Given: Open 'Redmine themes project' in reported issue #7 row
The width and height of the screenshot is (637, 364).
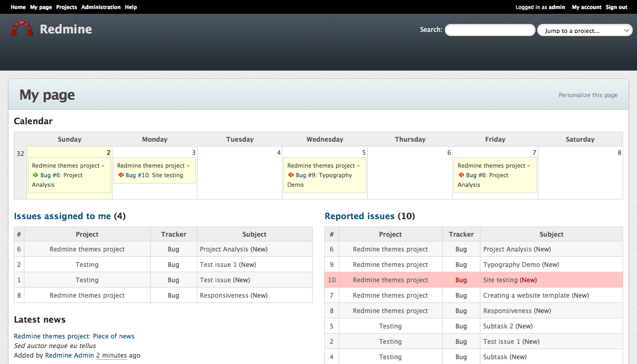Looking at the screenshot, I should (390, 295).
